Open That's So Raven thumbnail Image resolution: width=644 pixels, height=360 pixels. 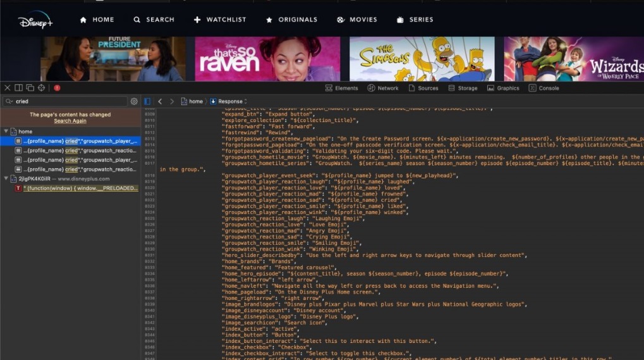click(x=267, y=59)
